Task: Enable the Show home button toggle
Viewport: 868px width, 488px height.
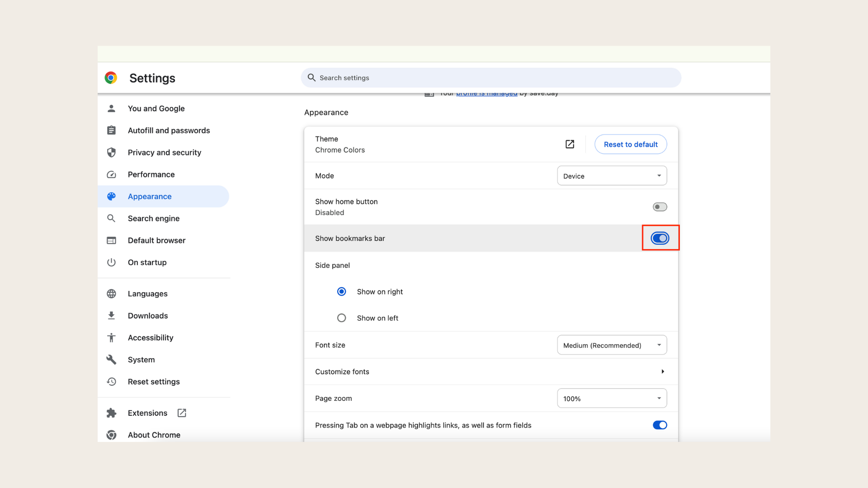Action: [660, 206]
